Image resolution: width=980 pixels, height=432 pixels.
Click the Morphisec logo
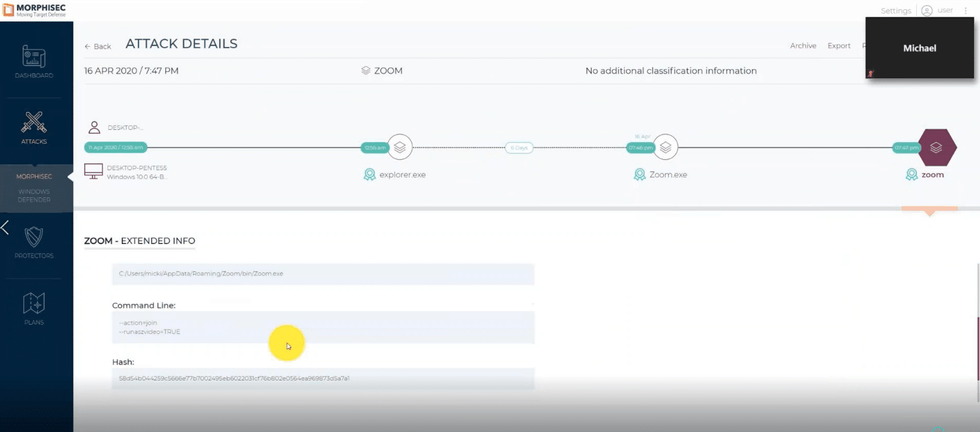(x=34, y=10)
